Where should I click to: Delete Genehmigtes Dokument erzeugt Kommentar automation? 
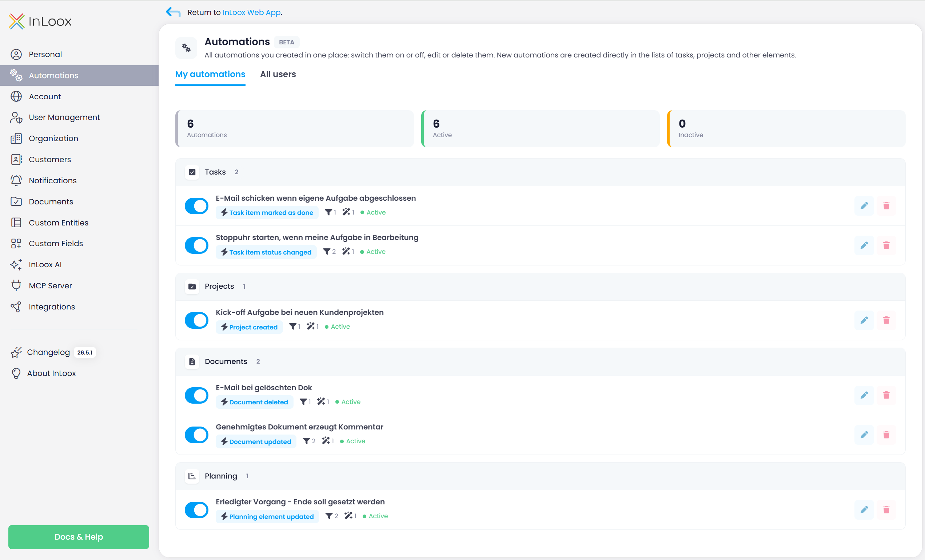tap(886, 435)
